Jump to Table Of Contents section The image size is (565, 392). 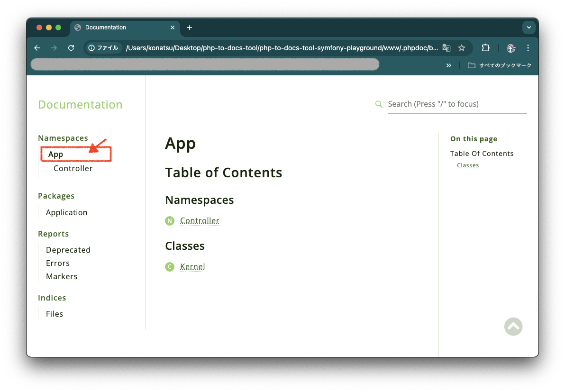pos(482,154)
